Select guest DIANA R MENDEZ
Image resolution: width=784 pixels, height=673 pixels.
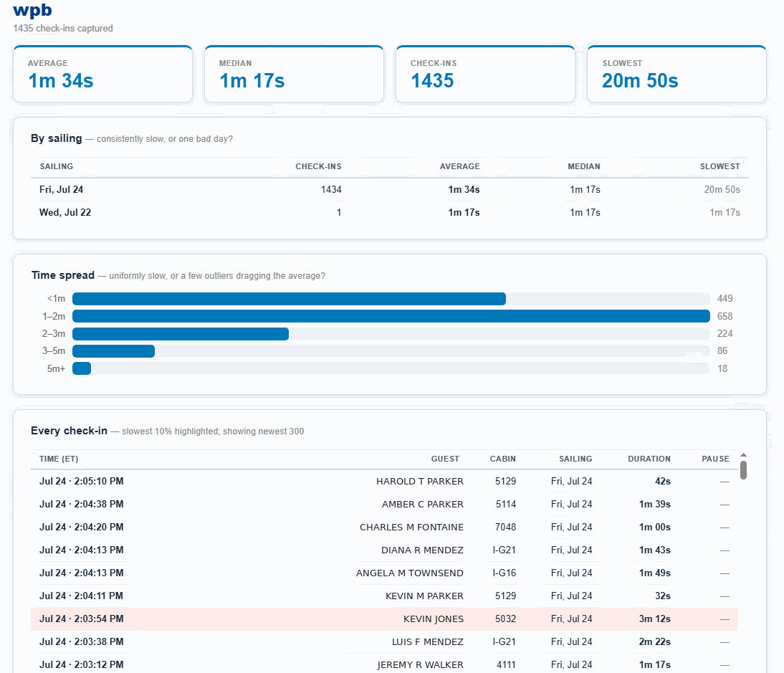click(423, 550)
